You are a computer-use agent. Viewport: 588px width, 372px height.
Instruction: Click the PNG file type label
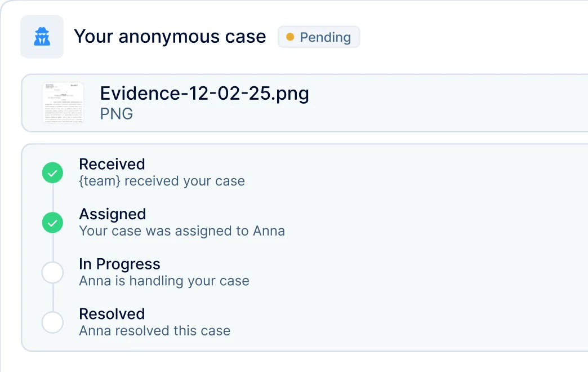point(117,114)
